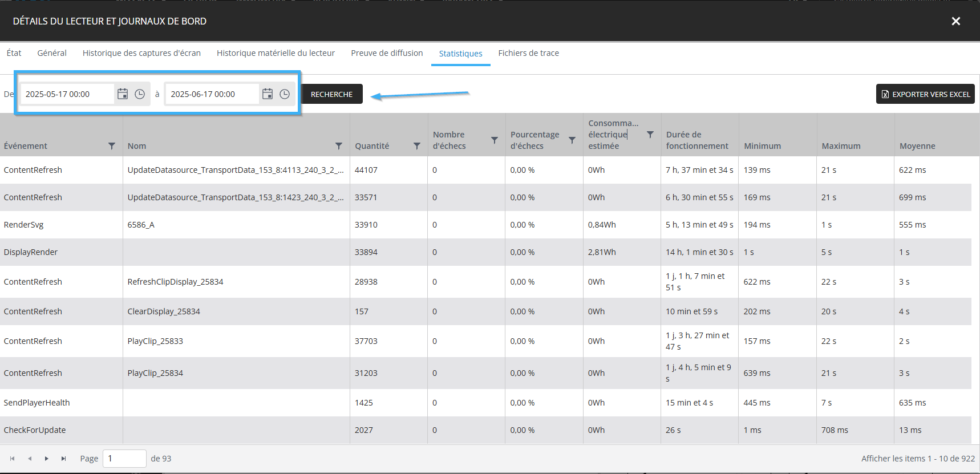This screenshot has width=980, height=474.
Task: Click the RenderSvg event cell
Action: click(23, 225)
